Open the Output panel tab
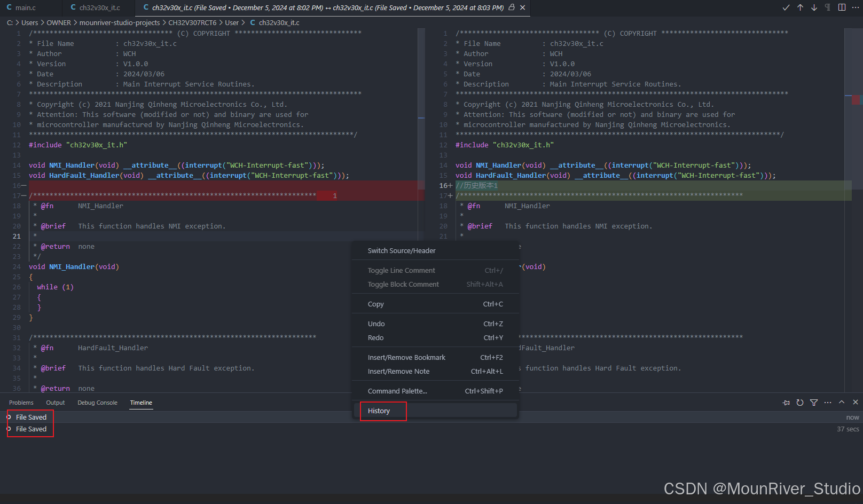 [x=56, y=403]
